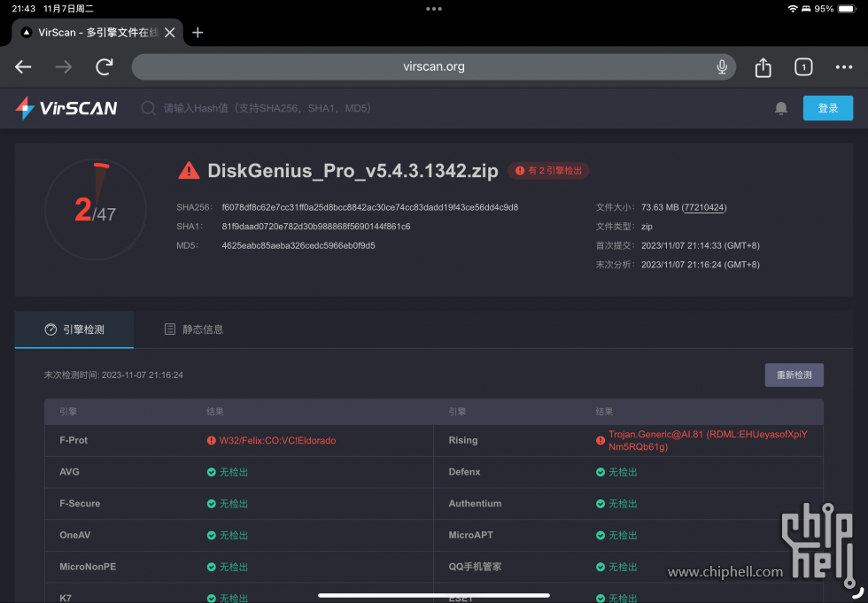
Task: Click the 有 2 引擎检出 badge
Action: point(548,170)
